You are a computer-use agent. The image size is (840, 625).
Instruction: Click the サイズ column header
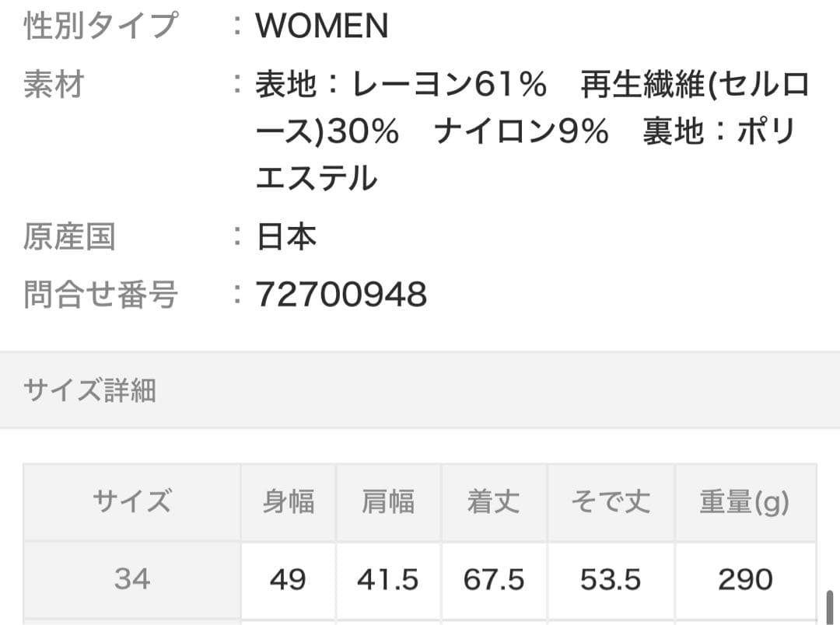[131, 502]
